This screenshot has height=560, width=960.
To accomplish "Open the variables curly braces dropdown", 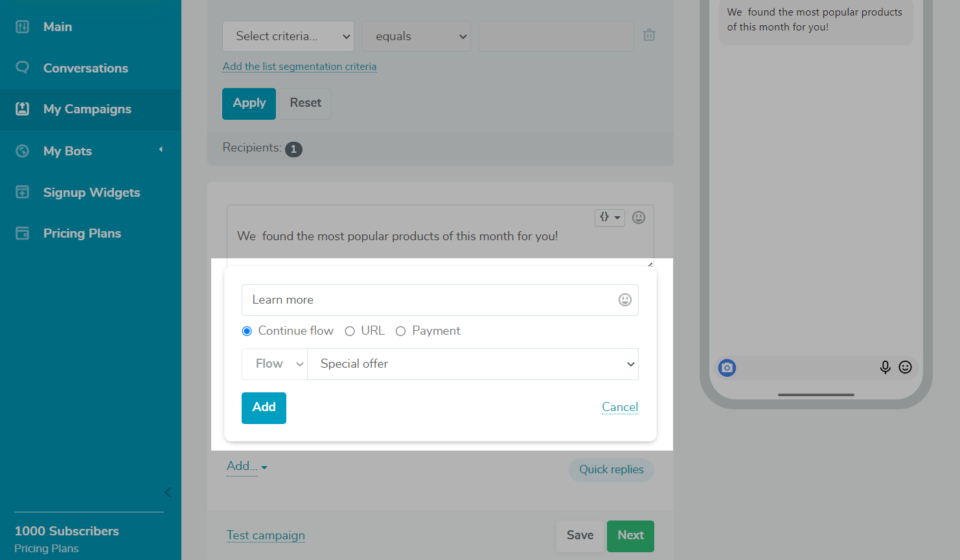I will (x=609, y=218).
